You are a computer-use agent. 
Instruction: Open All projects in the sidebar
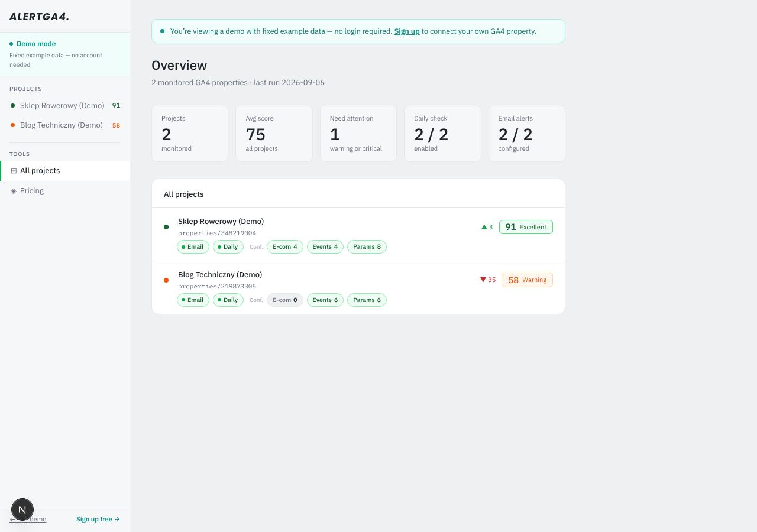point(65,171)
